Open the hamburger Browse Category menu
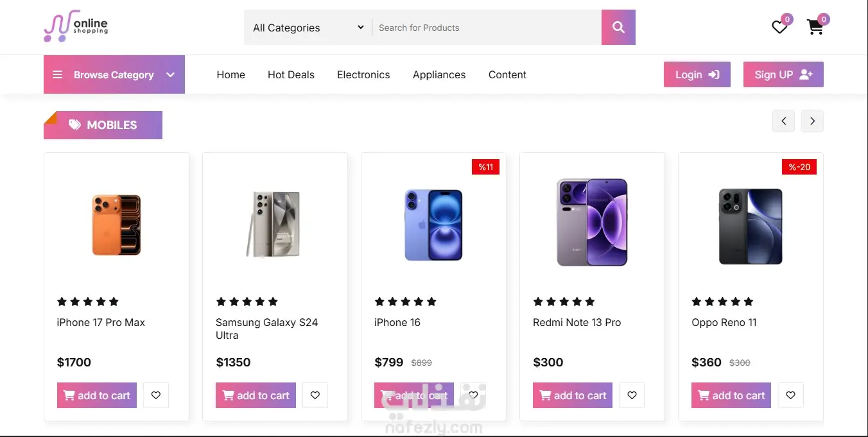Screen dimensions: 868x437 tap(58, 75)
